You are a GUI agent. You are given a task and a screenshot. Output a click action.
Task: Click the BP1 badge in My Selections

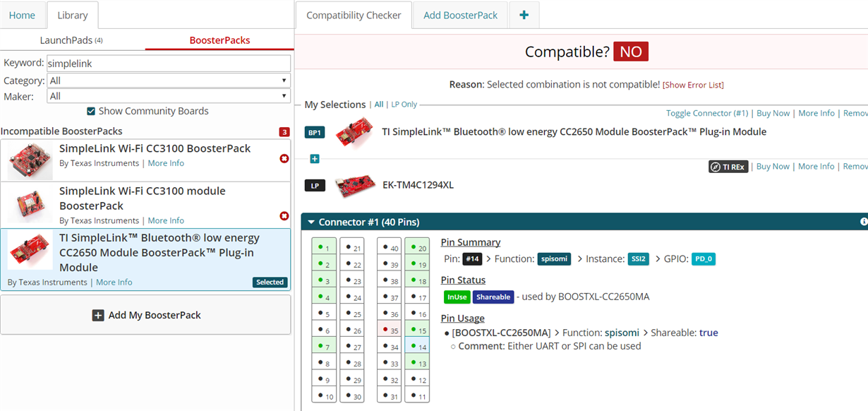coord(315,132)
